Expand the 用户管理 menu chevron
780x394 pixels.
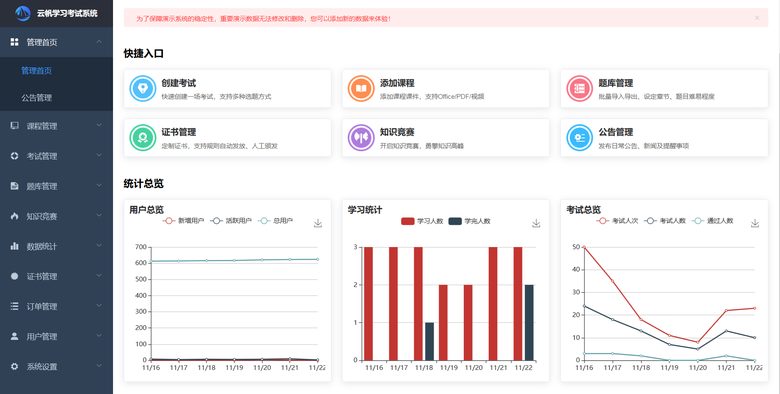[x=99, y=336]
